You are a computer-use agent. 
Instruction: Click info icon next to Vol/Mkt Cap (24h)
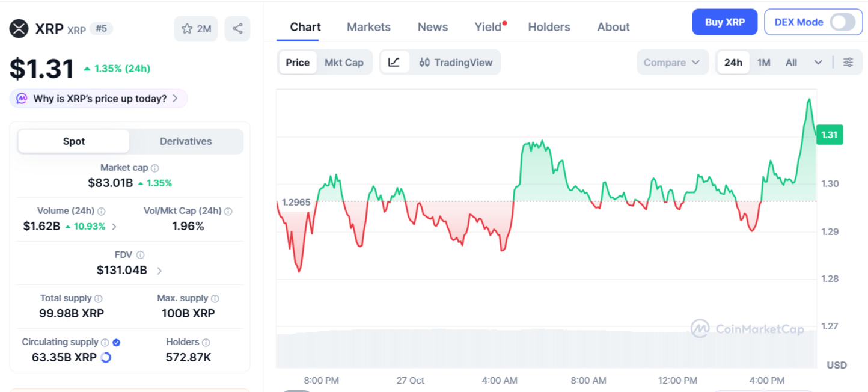click(228, 211)
